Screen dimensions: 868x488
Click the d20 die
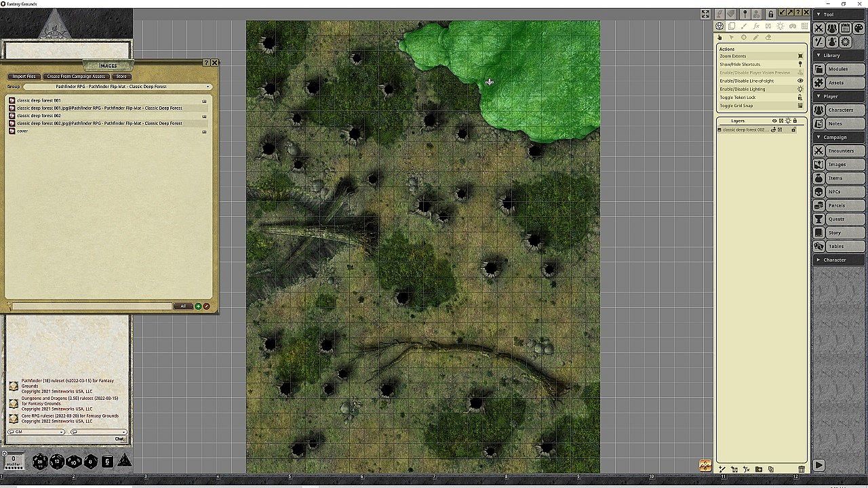40,462
